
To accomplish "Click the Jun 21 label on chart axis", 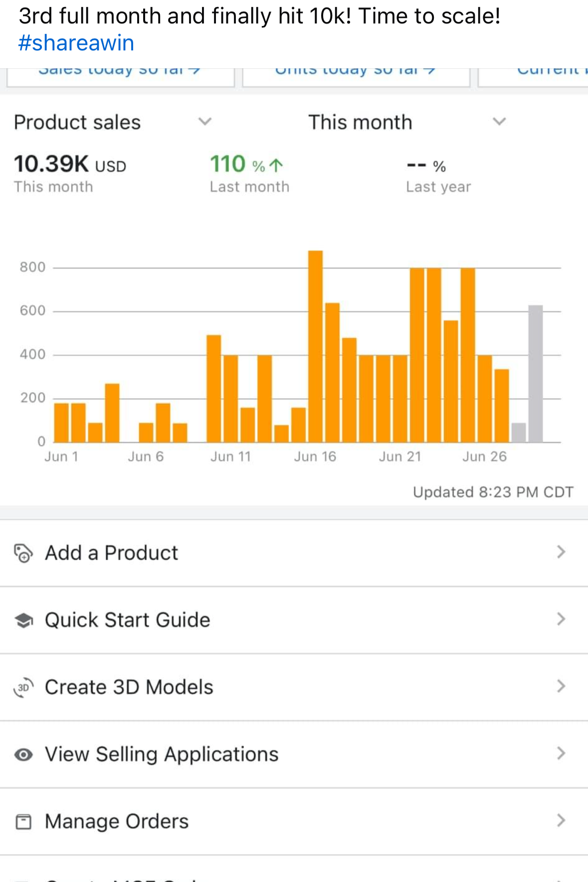I will click(400, 456).
